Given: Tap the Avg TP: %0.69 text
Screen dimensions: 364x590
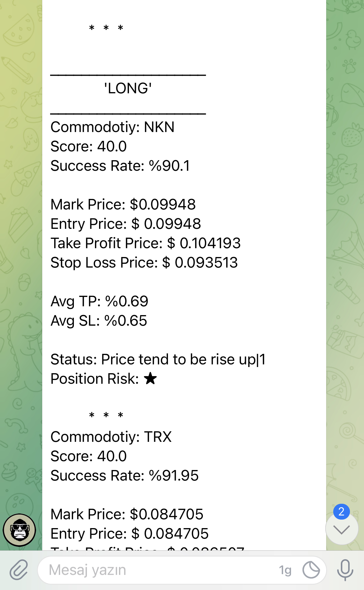Looking at the screenshot, I should pyautogui.click(x=99, y=301).
